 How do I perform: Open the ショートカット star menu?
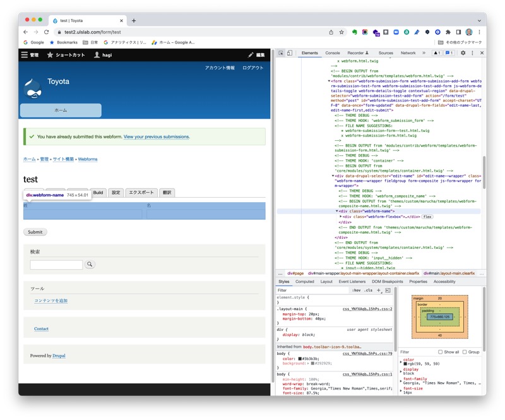(x=66, y=55)
